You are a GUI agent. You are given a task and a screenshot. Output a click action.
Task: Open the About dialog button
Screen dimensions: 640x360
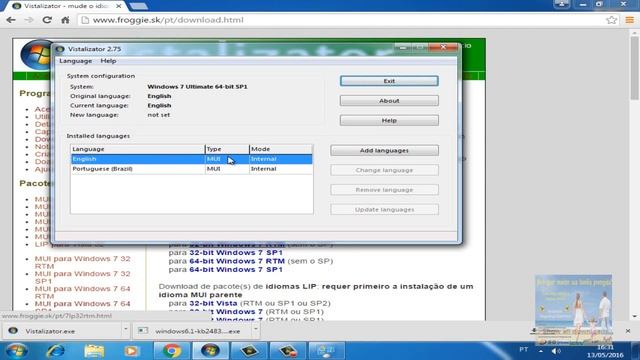click(389, 100)
